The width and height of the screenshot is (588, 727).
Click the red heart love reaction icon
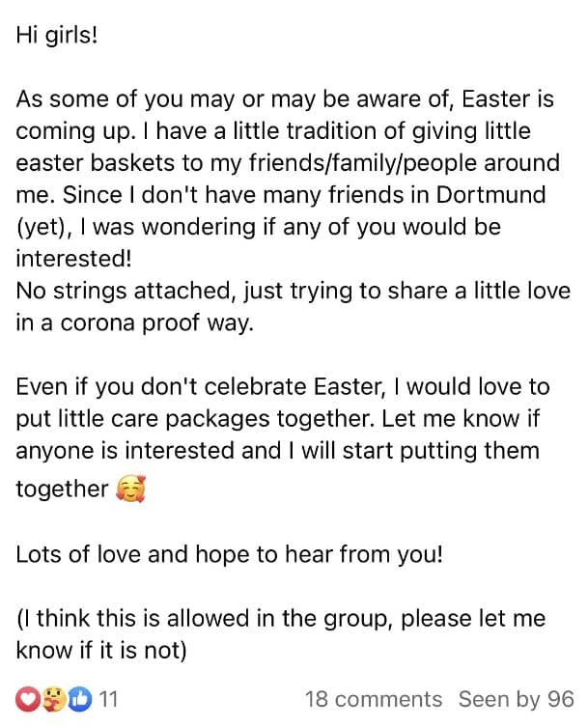(27, 698)
